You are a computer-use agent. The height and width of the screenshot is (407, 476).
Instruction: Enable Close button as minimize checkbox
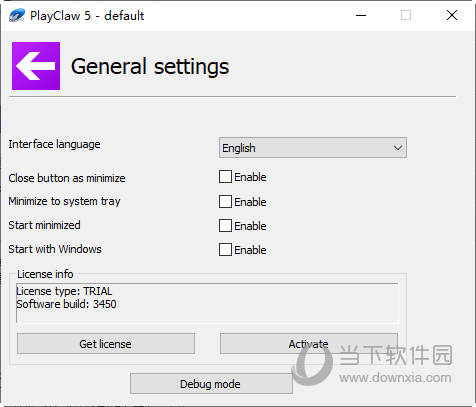[x=225, y=177]
